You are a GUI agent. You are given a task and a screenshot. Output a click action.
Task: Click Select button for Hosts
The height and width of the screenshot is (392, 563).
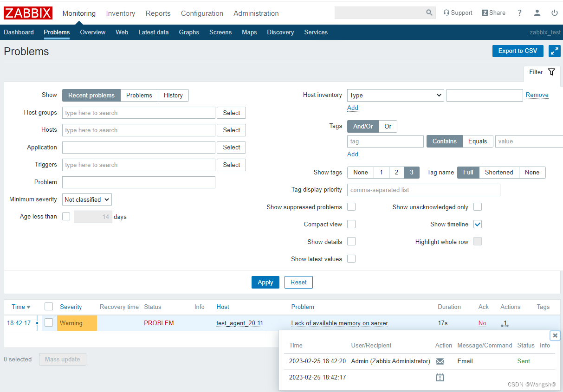231,130
